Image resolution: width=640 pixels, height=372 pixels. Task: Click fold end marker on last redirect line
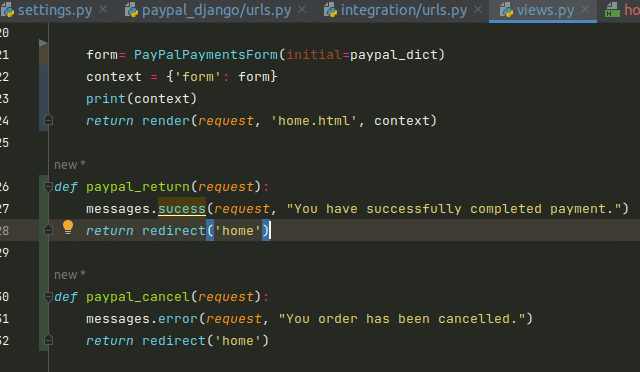tap(48, 340)
